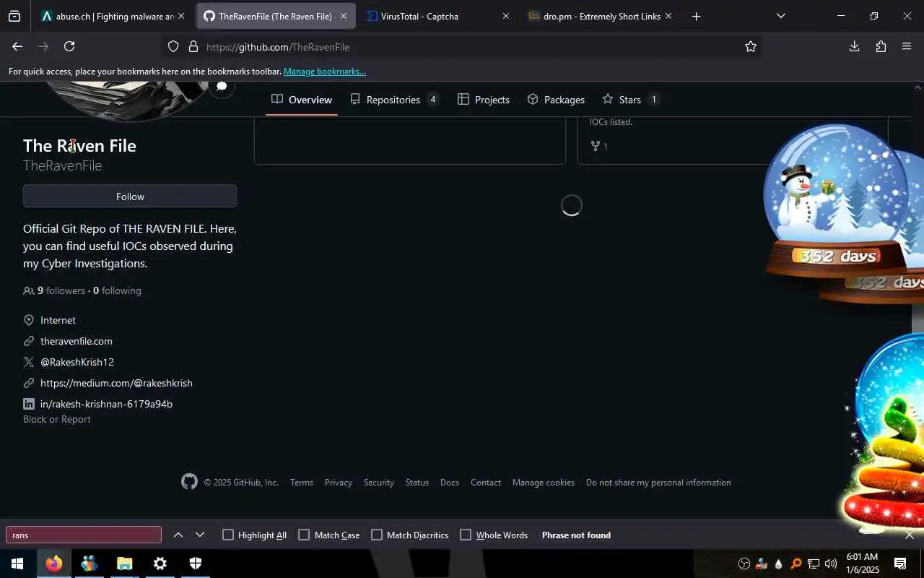
Task: Open Firefox application menu
Action: click(x=907, y=46)
